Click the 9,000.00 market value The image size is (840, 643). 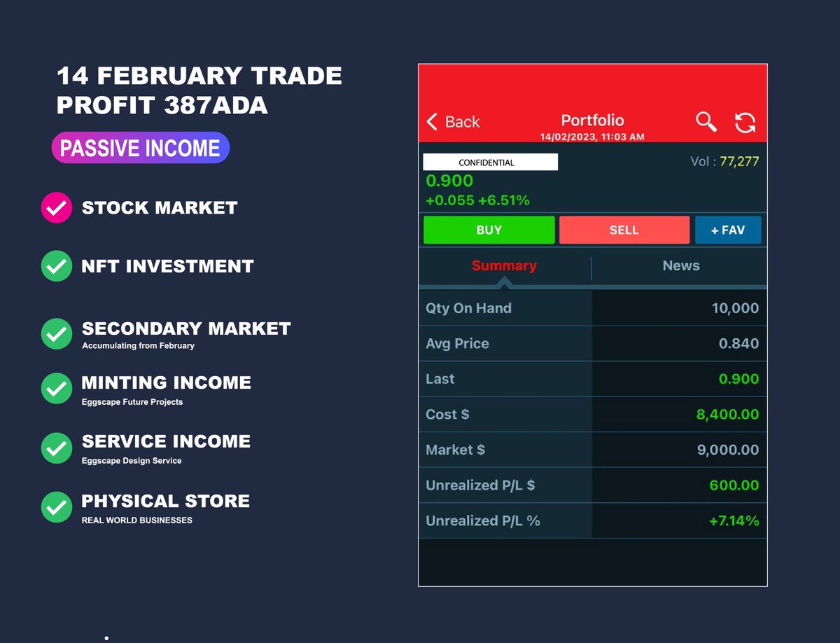(x=728, y=450)
